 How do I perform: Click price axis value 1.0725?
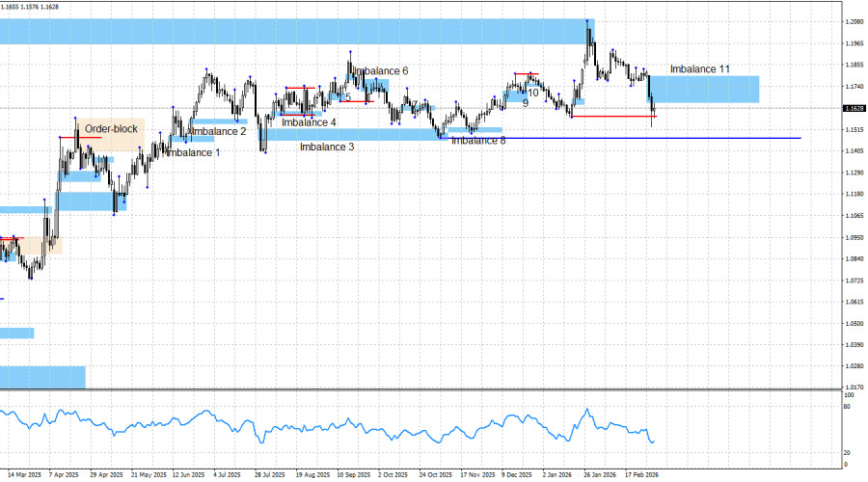tap(854, 280)
